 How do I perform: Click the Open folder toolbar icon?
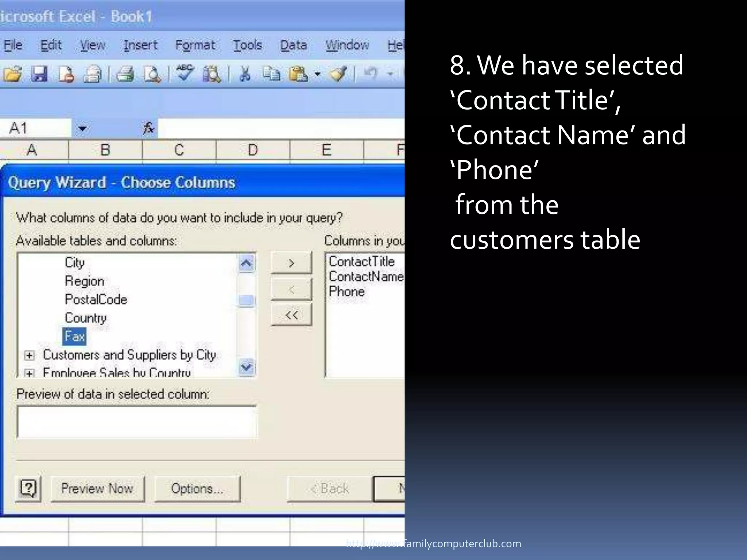tap(13, 74)
